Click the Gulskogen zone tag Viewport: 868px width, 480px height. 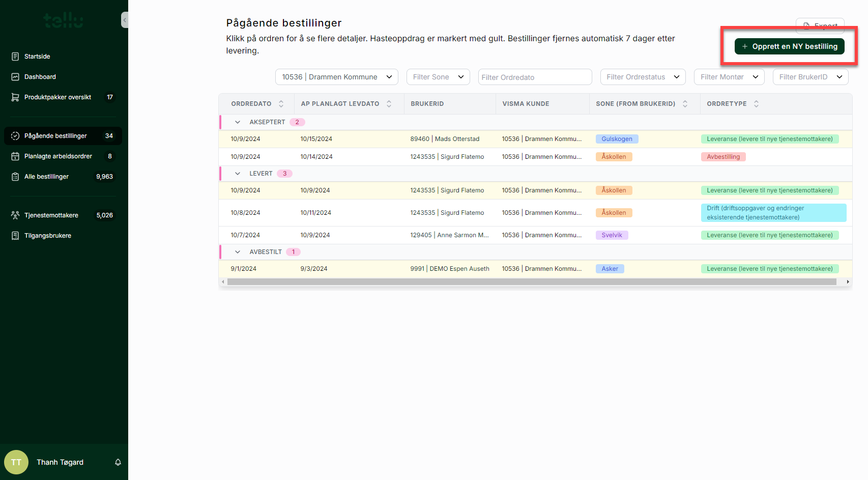tap(617, 139)
